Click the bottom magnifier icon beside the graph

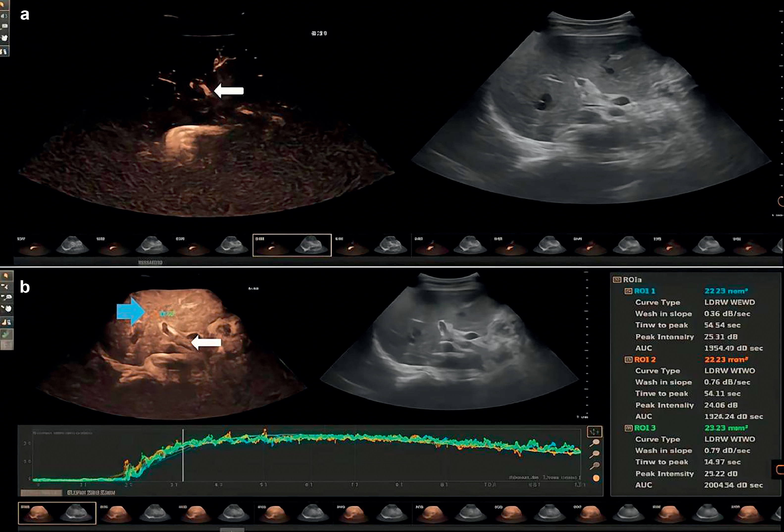pyautogui.click(x=595, y=466)
